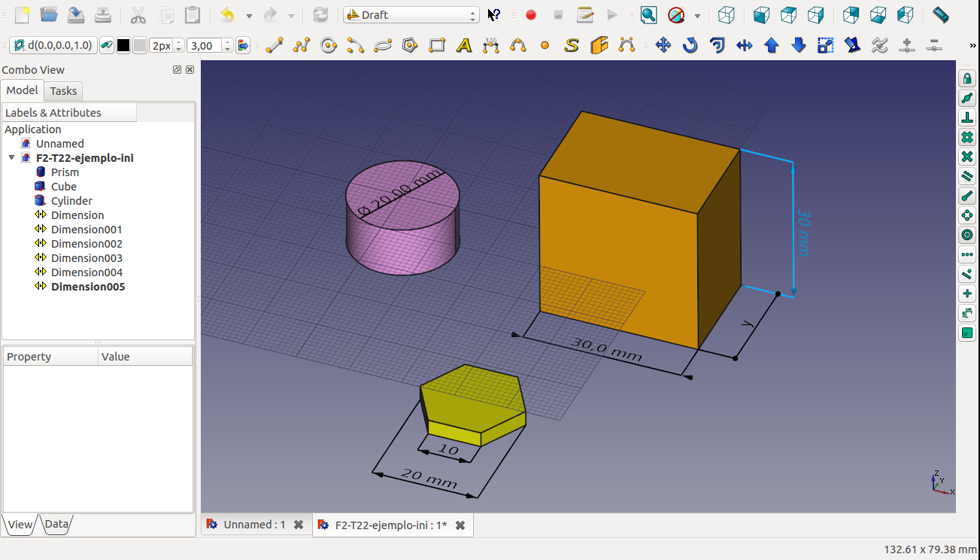980x560 pixels.
Task: Open the Draft workbench selector dropdown
Action: click(x=411, y=15)
